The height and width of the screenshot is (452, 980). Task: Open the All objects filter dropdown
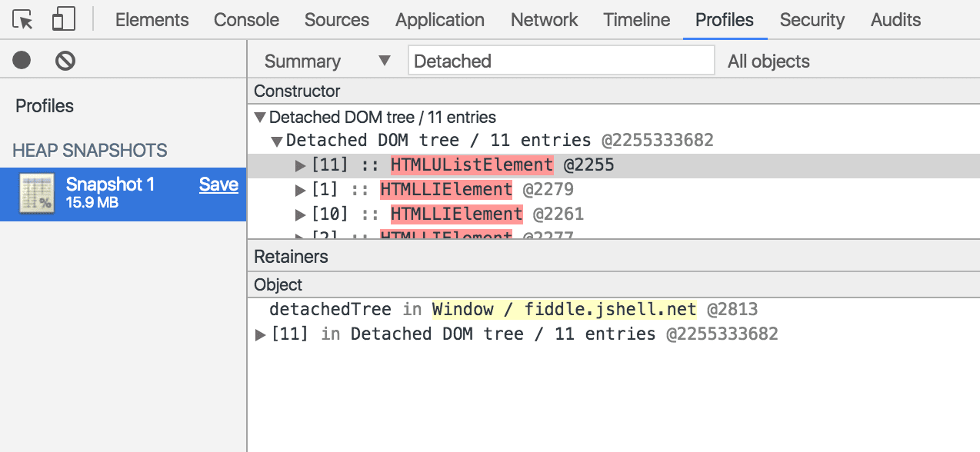pos(768,61)
